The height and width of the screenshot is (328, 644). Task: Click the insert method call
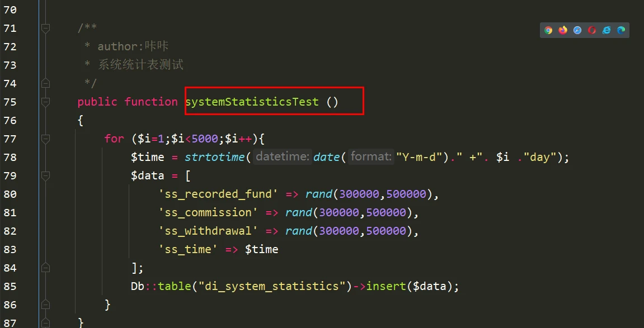[x=386, y=286]
